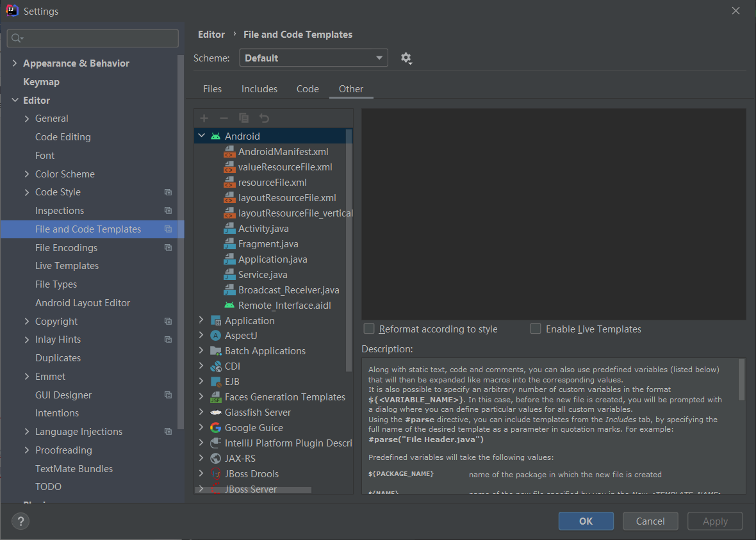The image size is (756, 540).
Task: Click the Cancel button
Action: [650, 521]
